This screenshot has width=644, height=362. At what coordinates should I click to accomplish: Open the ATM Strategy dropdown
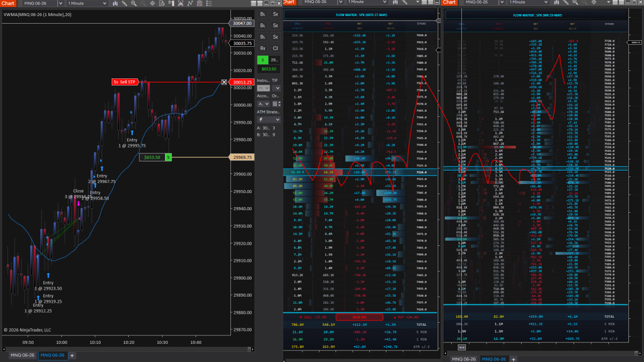tap(269, 120)
